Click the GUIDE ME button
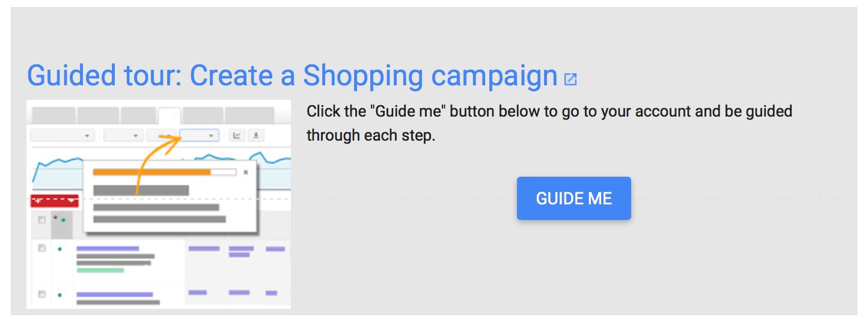The width and height of the screenshot is (868, 327). point(574,198)
